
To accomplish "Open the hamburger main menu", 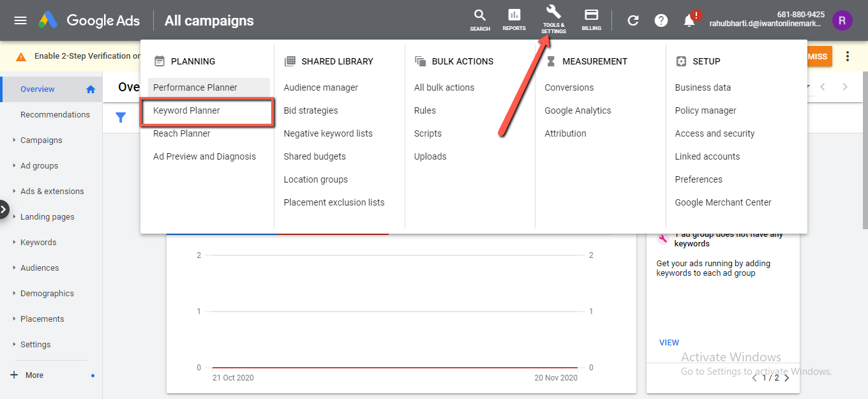I will (20, 20).
